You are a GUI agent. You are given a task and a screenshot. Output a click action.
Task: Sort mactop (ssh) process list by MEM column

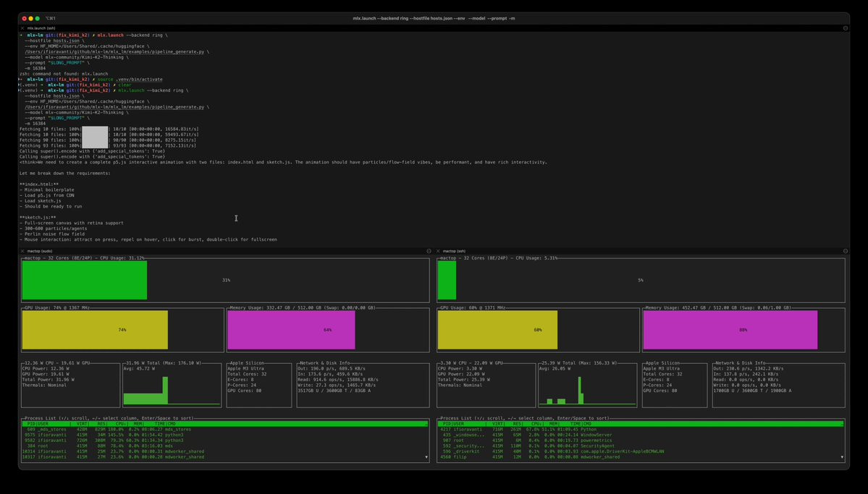click(x=554, y=424)
